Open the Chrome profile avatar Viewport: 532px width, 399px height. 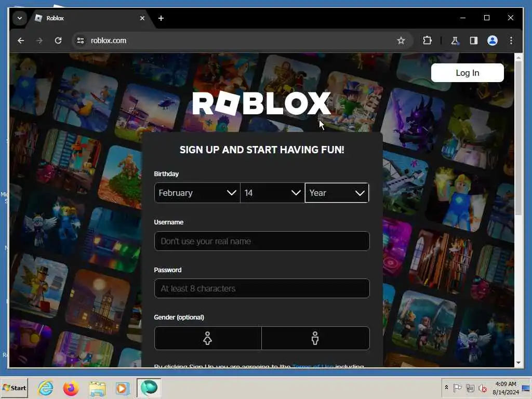[493, 41]
